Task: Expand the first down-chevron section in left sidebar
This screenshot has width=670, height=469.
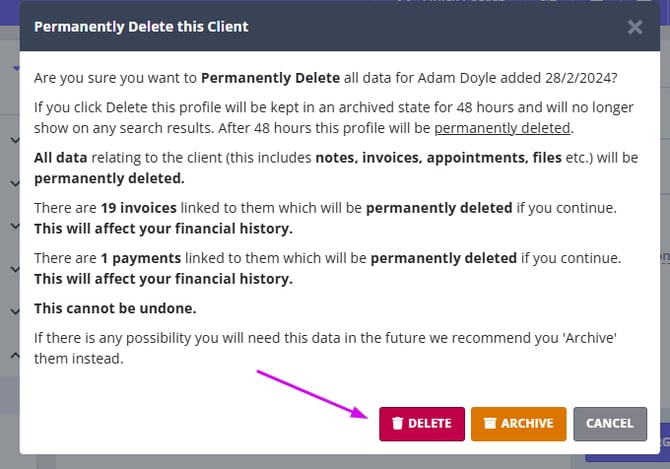Action: pyautogui.click(x=14, y=141)
